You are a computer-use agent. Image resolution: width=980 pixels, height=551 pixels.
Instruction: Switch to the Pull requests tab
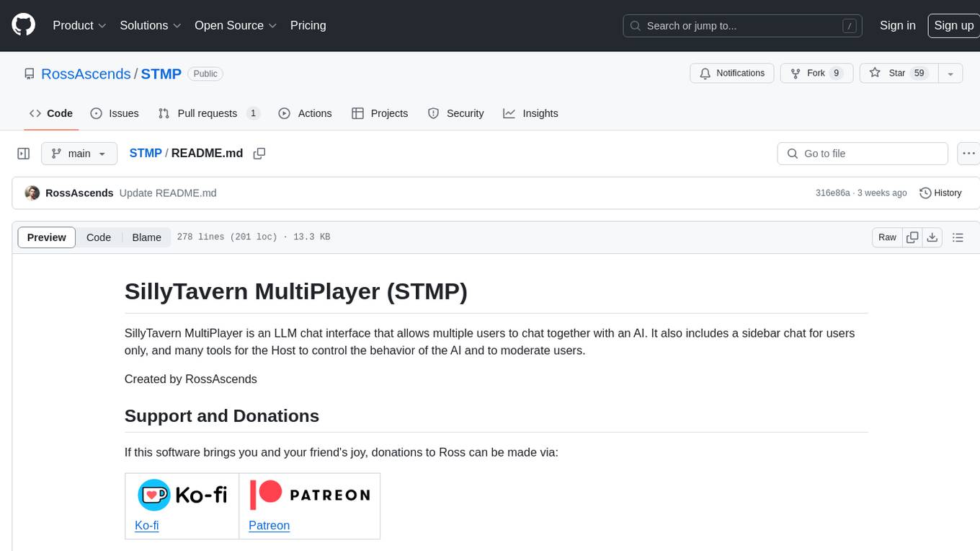(209, 113)
